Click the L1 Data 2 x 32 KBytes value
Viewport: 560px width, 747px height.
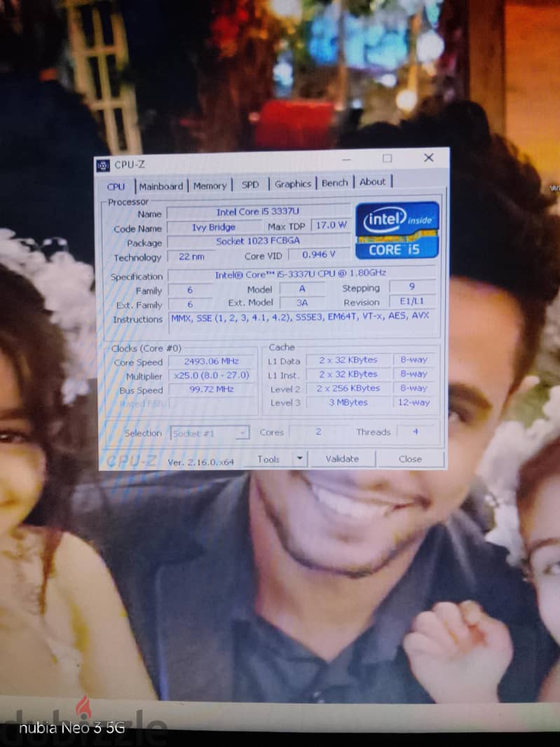[x=348, y=360]
